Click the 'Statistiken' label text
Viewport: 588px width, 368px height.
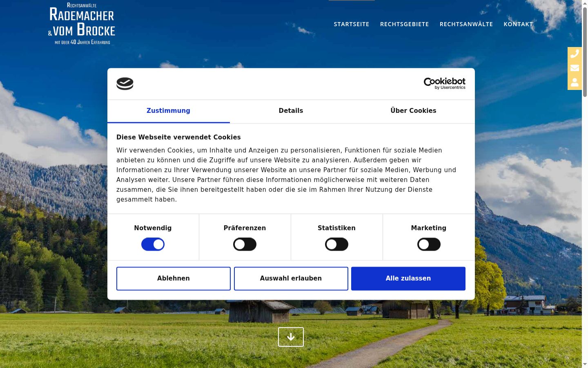[x=336, y=228]
